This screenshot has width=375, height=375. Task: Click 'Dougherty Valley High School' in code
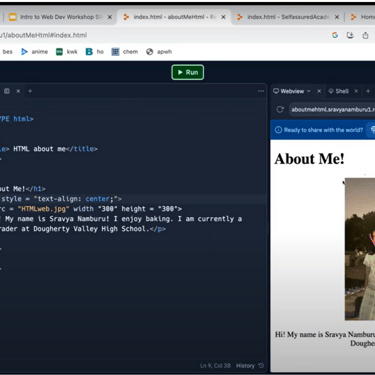(90, 229)
